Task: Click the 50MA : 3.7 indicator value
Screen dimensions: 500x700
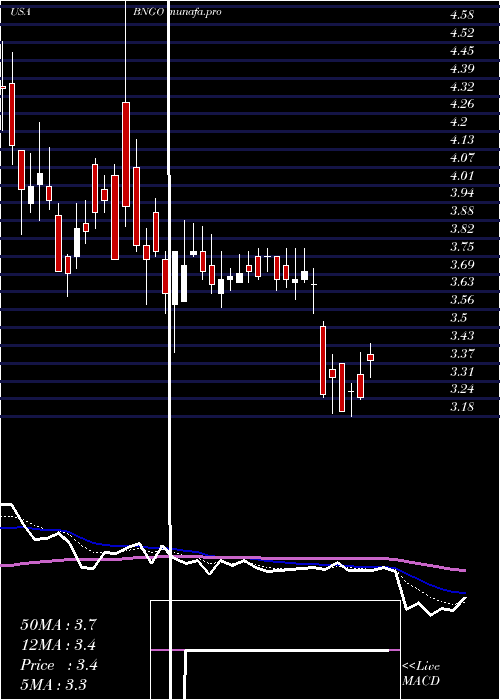Action: click(x=58, y=625)
